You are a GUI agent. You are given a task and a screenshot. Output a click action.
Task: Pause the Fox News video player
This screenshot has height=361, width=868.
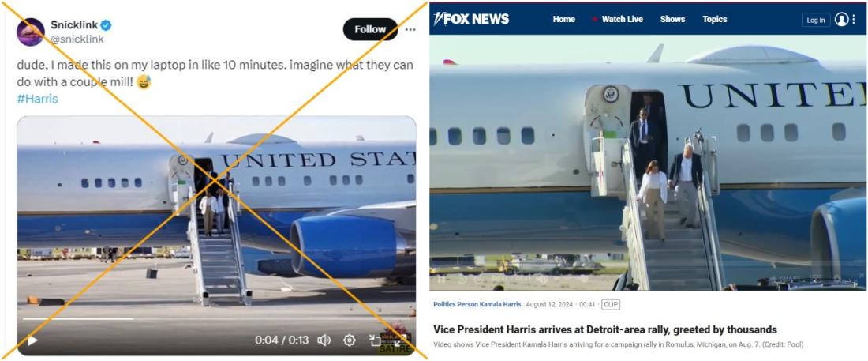pyautogui.click(x=441, y=280)
